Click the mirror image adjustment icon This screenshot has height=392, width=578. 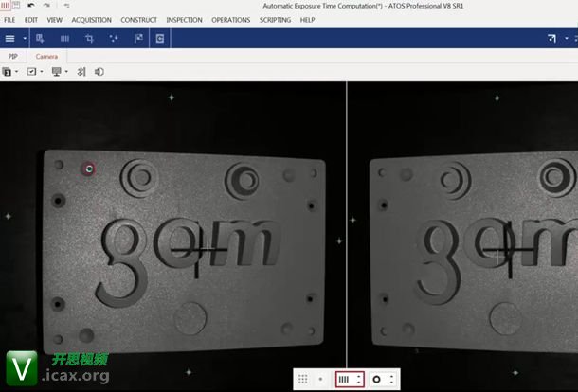click(81, 72)
